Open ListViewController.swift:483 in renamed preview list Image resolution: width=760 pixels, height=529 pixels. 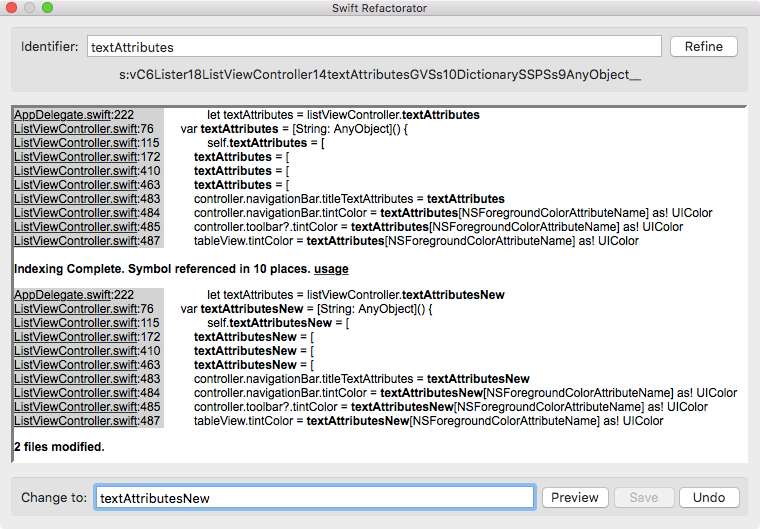pyautogui.click(x=87, y=379)
